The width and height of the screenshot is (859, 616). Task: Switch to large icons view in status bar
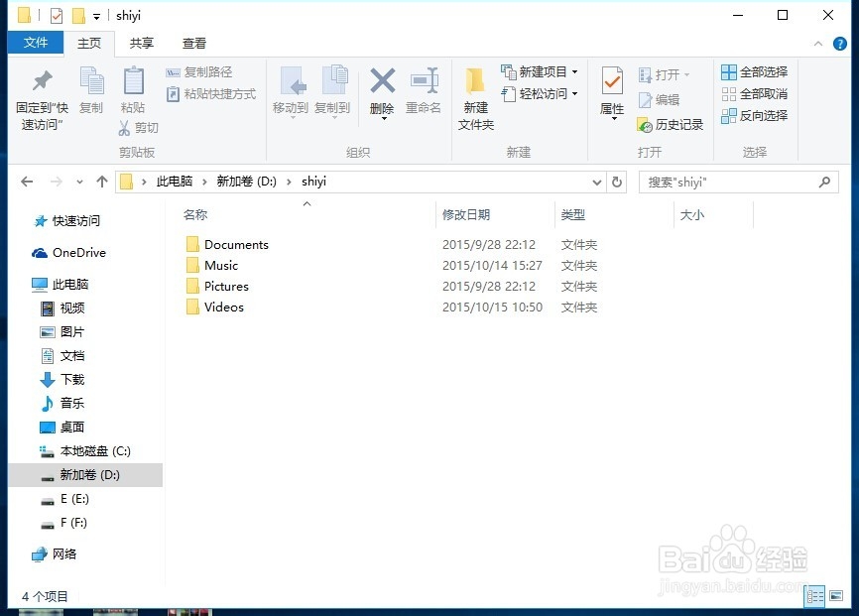click(837, 596)
